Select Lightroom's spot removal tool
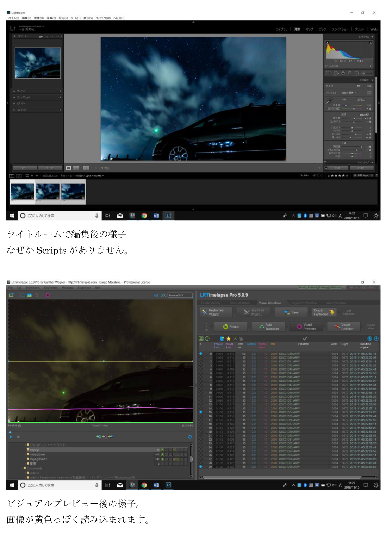Screen dimensions: 392x535 coord(336,74)
